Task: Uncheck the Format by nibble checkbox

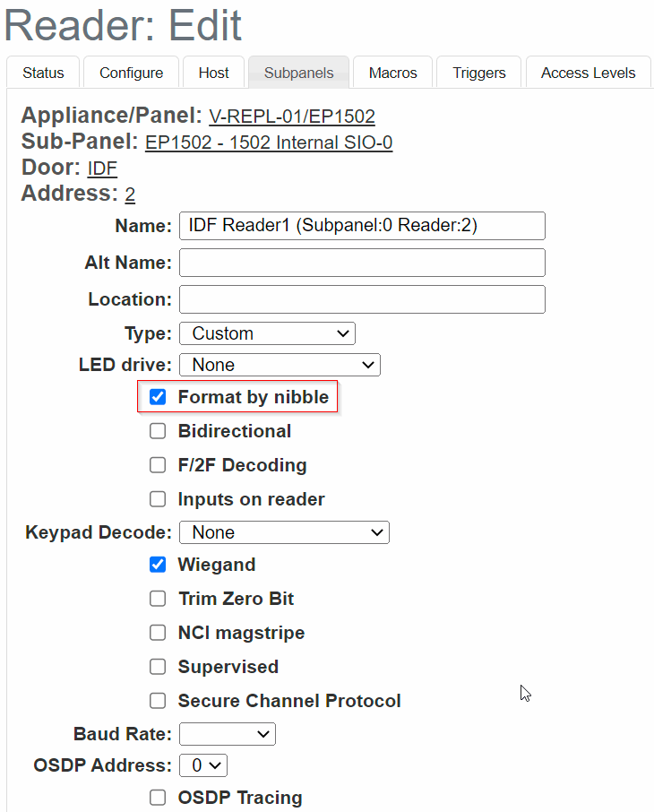Action: [x=158, y=396]
